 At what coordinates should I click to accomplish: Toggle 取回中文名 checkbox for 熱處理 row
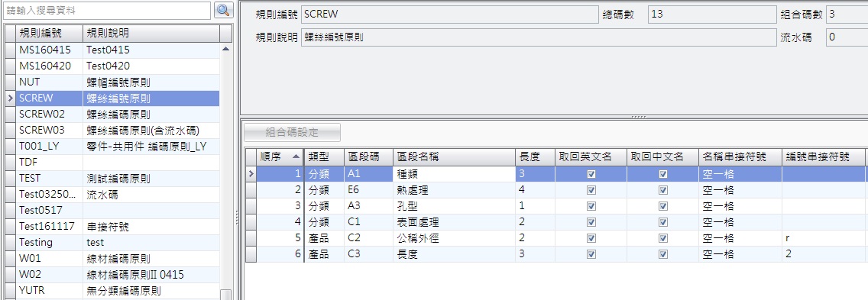pyautogui.click(x=663, y=190)
